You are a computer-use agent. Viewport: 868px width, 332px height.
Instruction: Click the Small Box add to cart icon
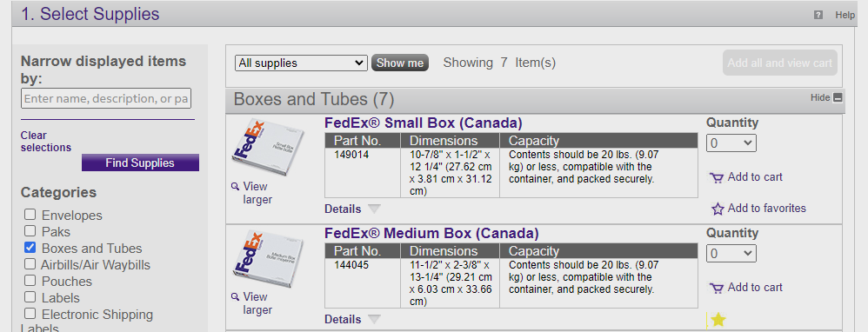point(717,177)
